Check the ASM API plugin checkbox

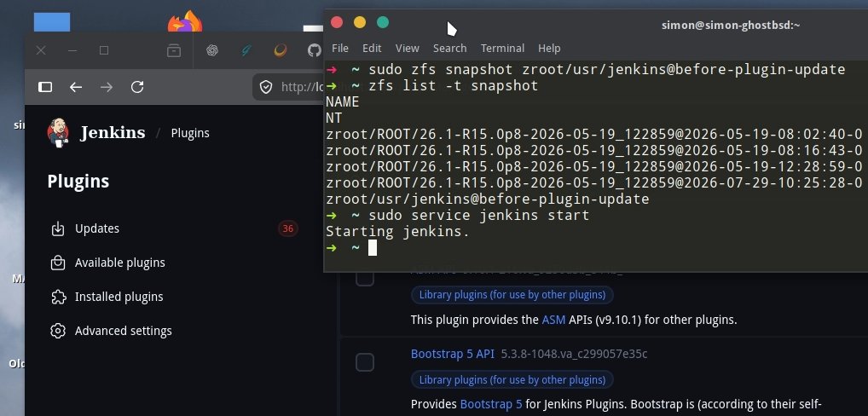365,278
